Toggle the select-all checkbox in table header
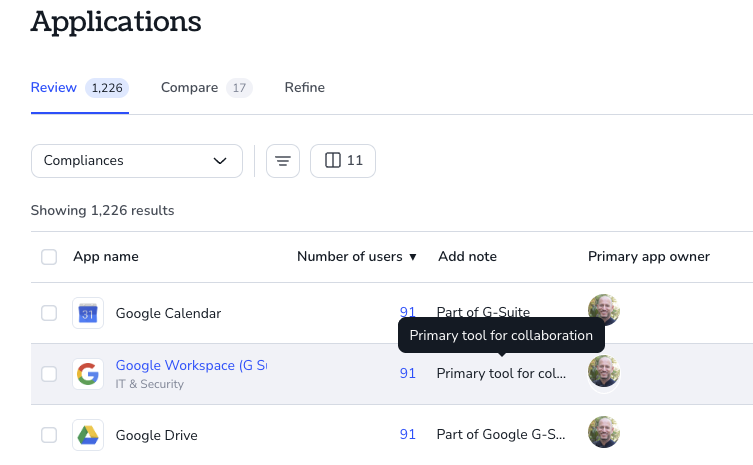This screenshot has width=753, height=465. point(49,257)
